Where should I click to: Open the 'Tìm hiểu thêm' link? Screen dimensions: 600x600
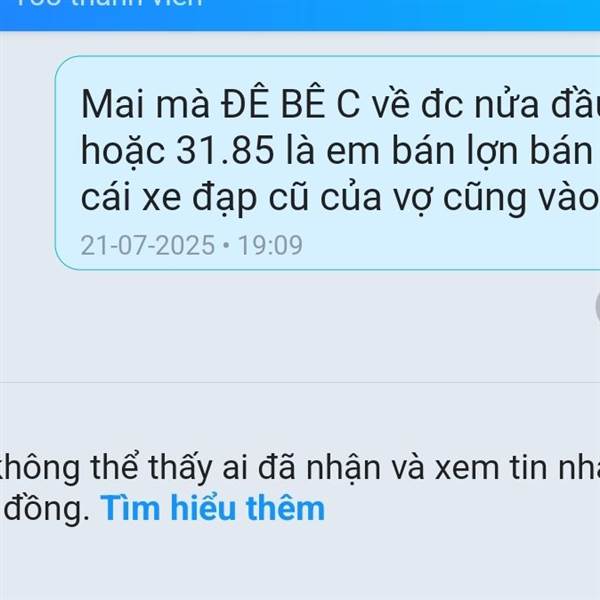click(x=212, y=508)
